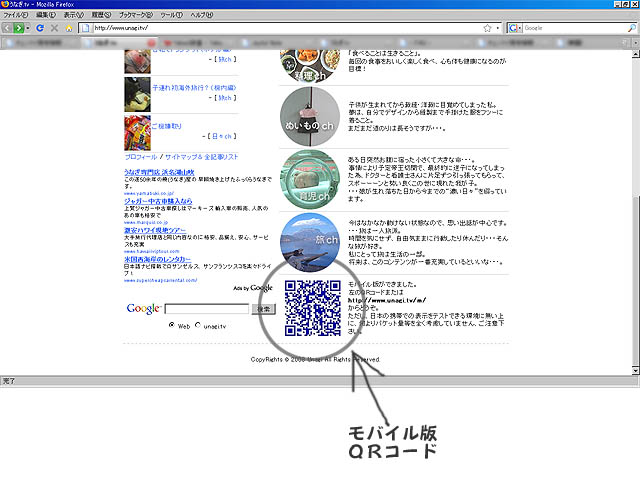Click the page identity icon in the address bar

85,28
